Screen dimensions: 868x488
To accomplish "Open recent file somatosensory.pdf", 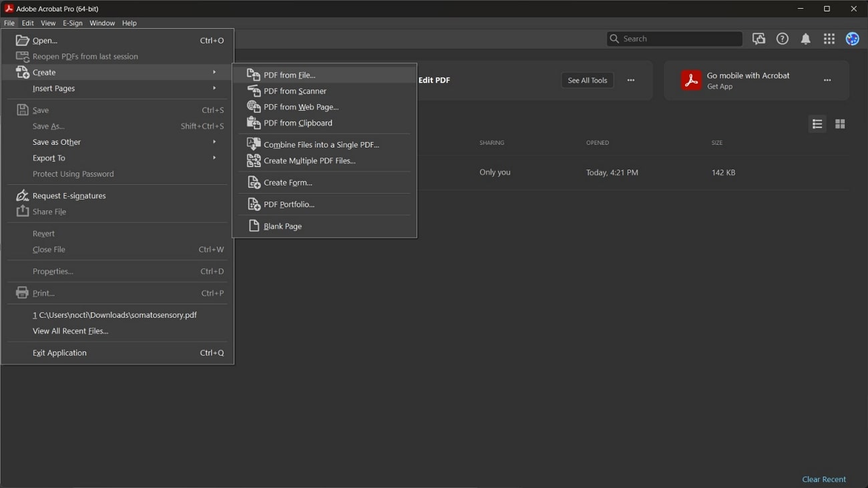I will click(118, 314).
